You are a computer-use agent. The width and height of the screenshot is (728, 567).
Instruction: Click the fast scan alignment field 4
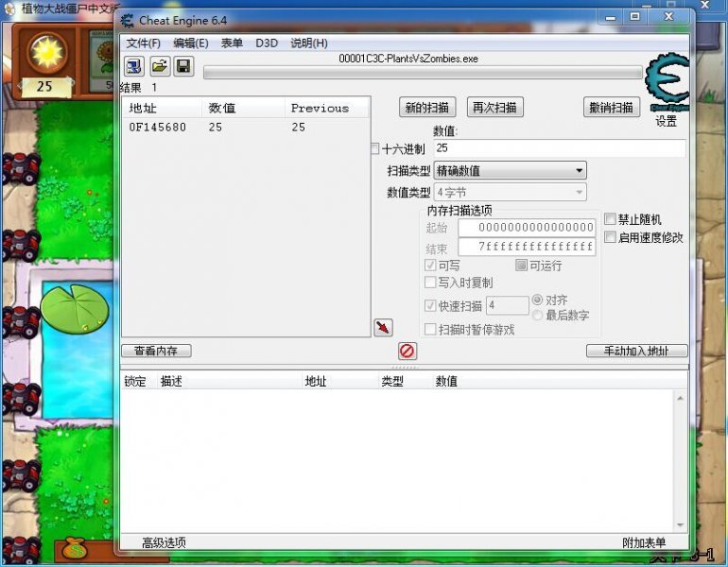tap(508, 305)
